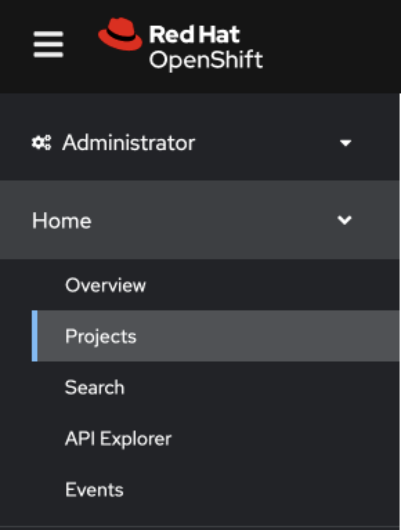Click the Home navigation section label

62,220
